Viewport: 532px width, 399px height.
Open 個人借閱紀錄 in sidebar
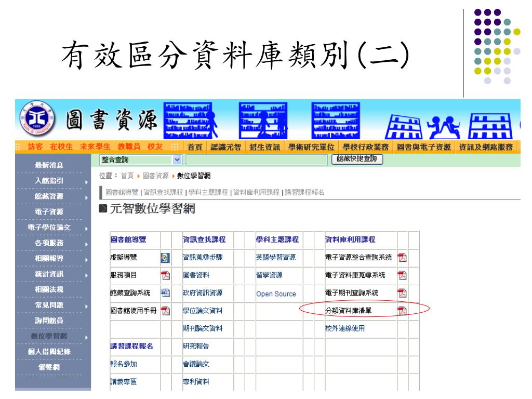49,352
